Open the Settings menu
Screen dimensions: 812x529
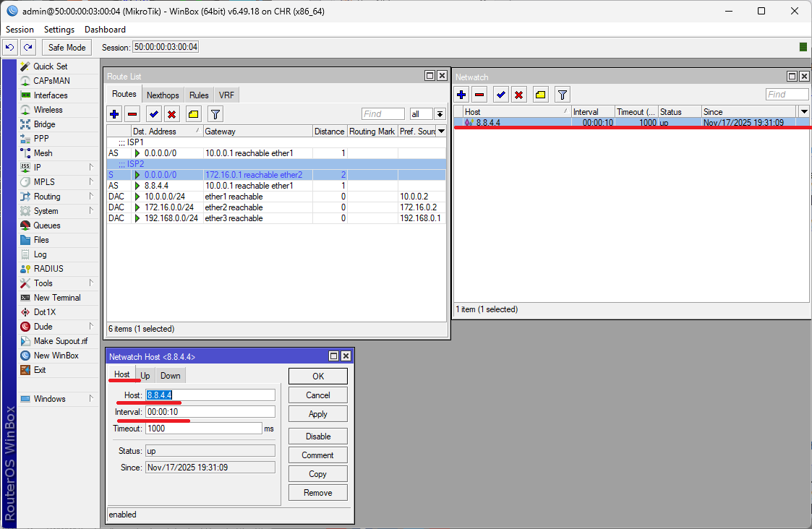click(x=59, y=30)
